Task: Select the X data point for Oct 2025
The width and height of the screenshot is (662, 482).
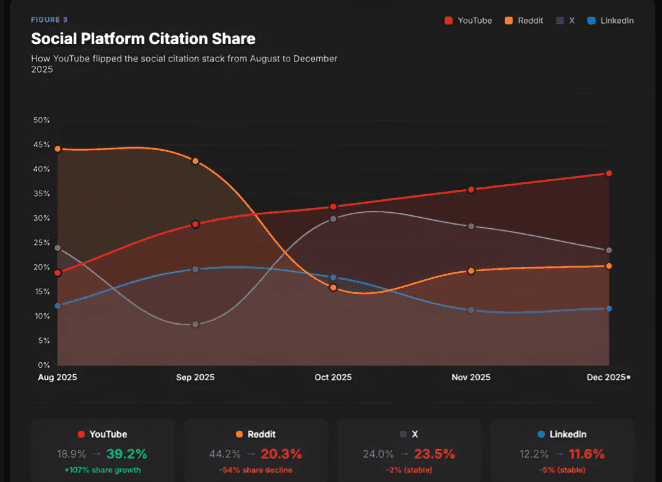Action: [333, 219]
